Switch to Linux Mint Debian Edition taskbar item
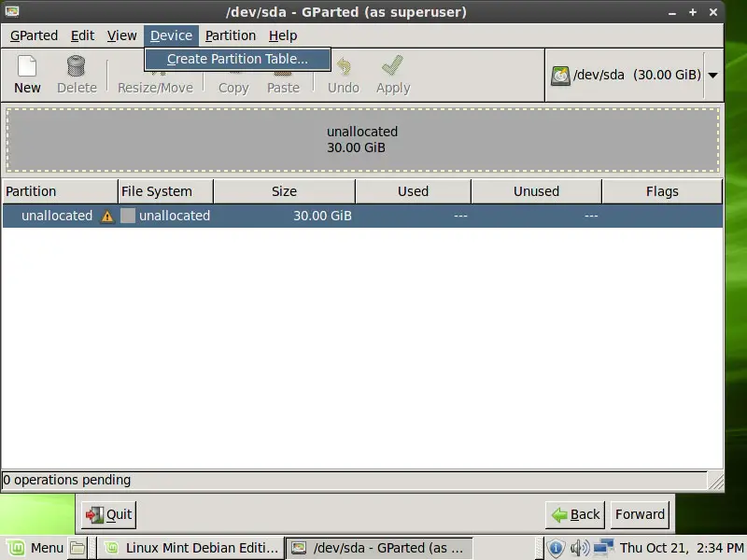 pos(190,548)
